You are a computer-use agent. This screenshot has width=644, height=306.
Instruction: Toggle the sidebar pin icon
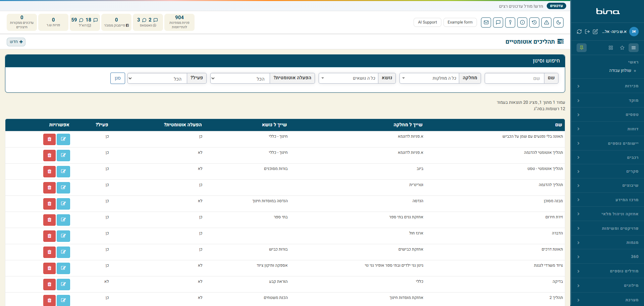582,48
